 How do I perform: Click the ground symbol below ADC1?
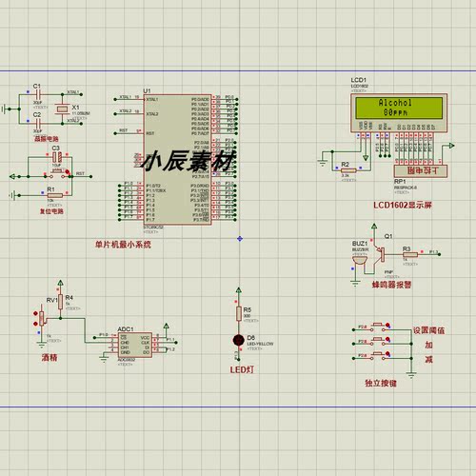[104, 359]
